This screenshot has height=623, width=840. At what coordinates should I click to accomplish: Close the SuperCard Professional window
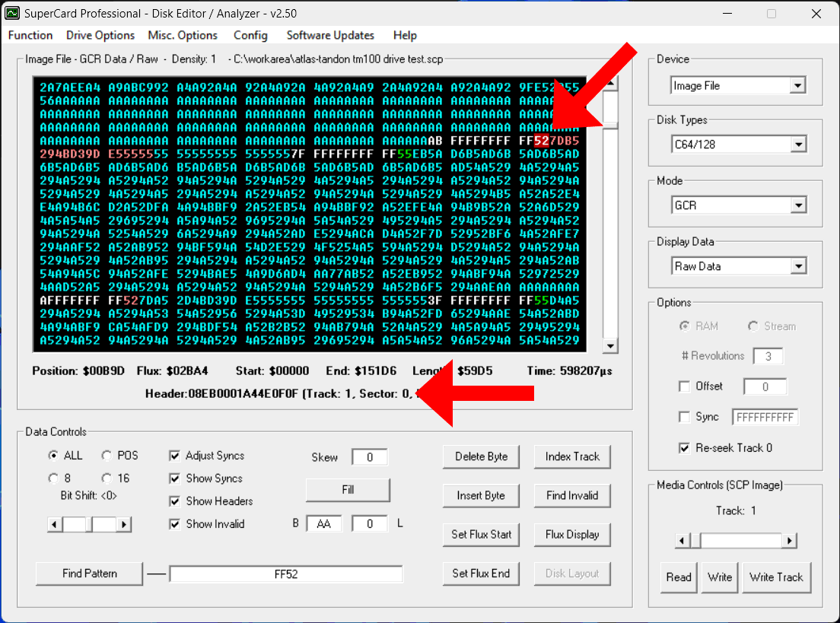816,14
